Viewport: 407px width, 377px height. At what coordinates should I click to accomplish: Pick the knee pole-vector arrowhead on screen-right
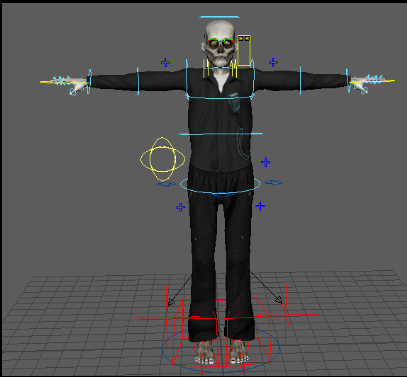(279, 300)
